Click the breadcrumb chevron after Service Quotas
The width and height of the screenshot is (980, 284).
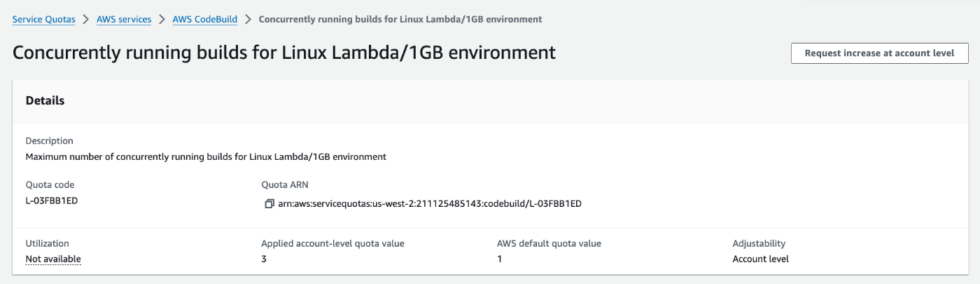point(86,20)
